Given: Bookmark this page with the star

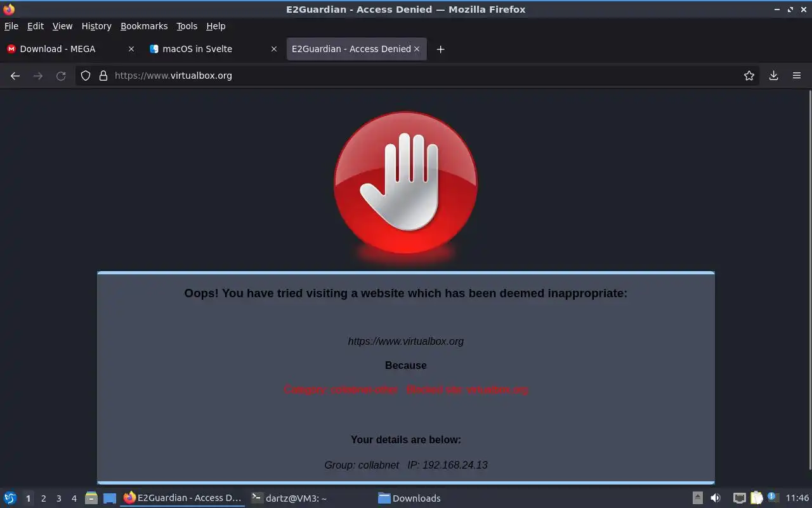Looking at the screenshot, I should point(749,76).
